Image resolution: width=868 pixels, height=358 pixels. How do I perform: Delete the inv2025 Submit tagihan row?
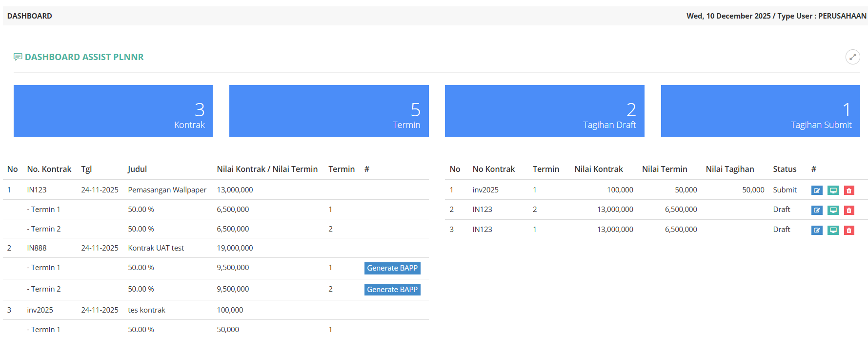pos(849,190)
